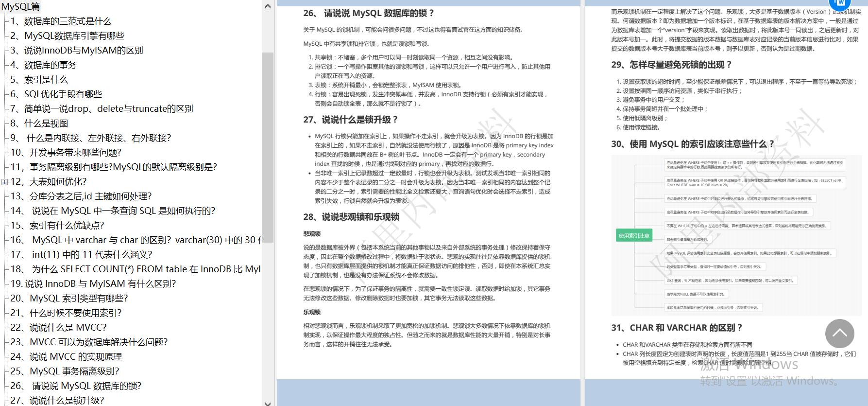This screenshot has width=868, height=406.
Task: Jump to "1、数据库的三范式是什么" bookmark
Action: pos(61,21)
